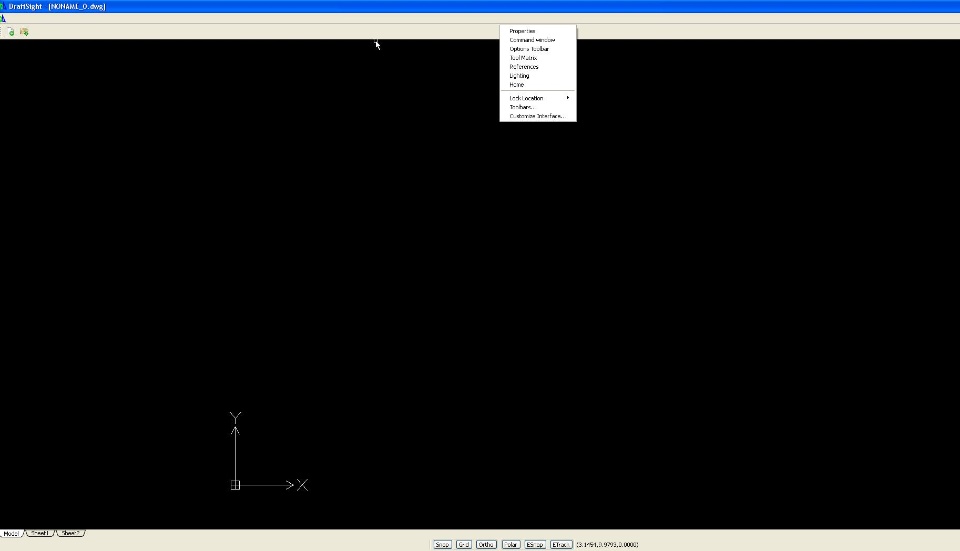Choose Properties from the context menu
Viewport: 960px width, 551px height.
coord(538,31)
